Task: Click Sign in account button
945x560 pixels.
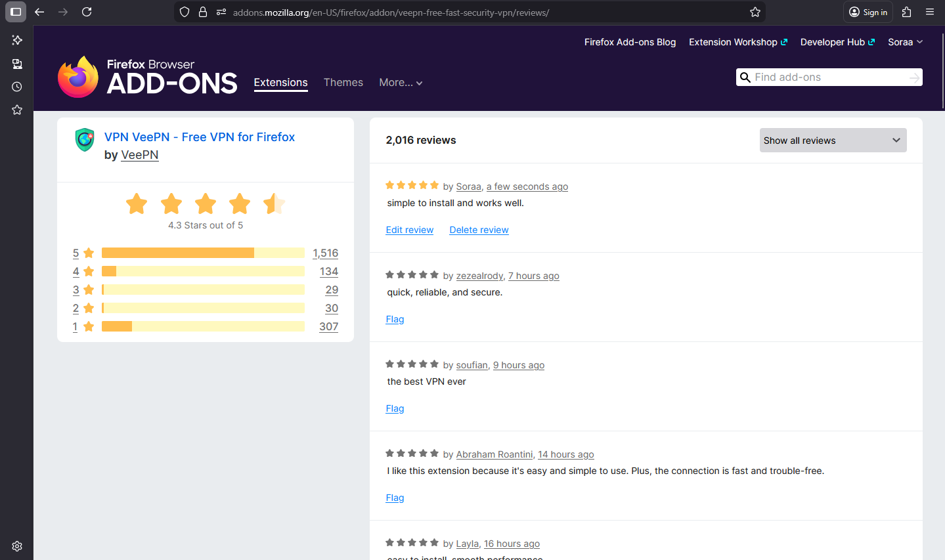Action: [868, 12]
